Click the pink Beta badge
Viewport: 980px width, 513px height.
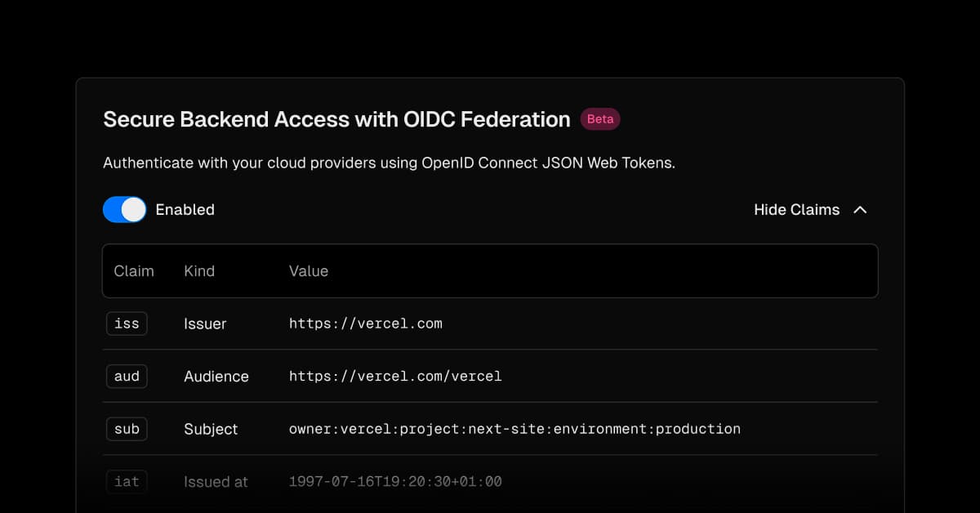click(600, 119)
